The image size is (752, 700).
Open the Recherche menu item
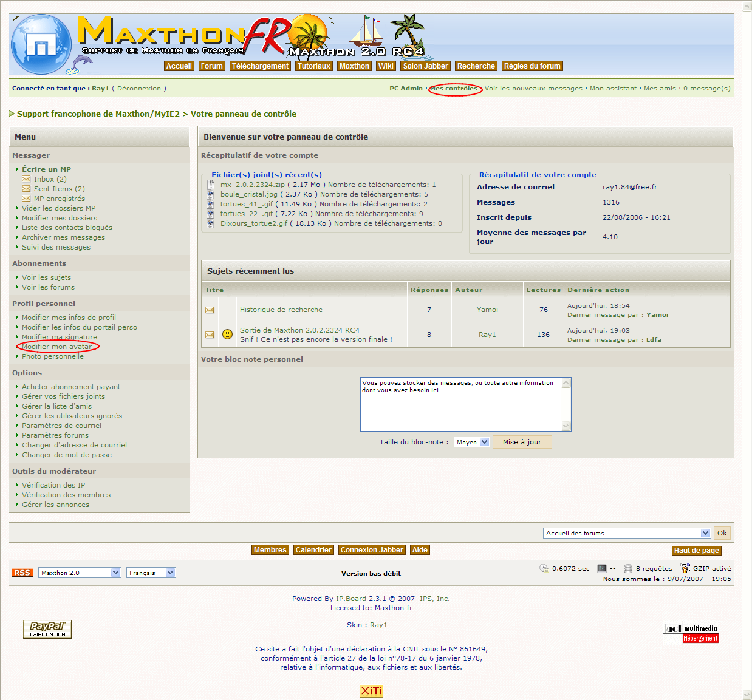pos(476,66)
